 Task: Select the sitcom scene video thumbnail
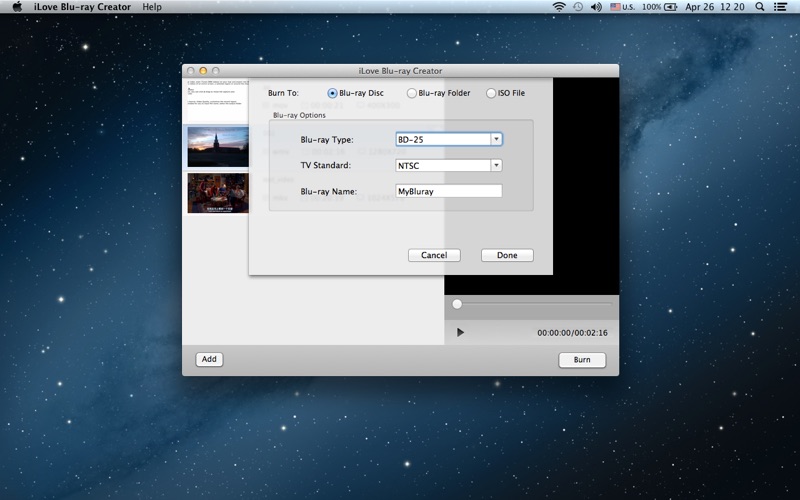coord(218,193)
